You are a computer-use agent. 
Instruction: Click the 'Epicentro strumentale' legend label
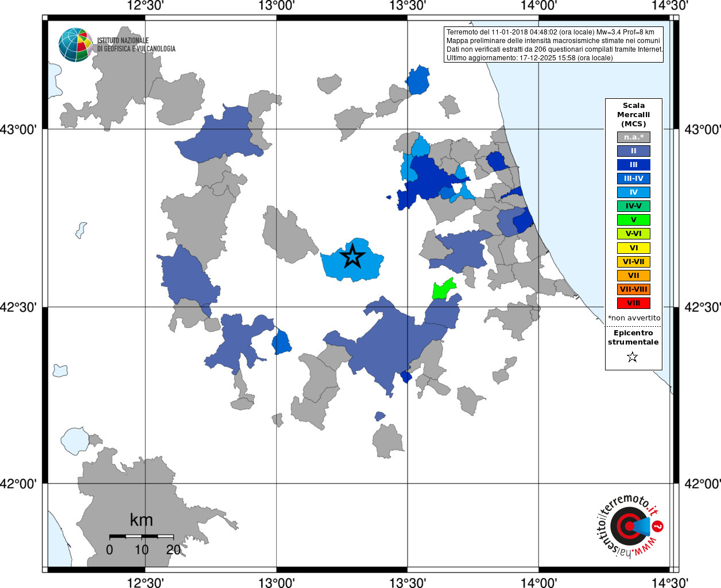(x=633, y=338)
